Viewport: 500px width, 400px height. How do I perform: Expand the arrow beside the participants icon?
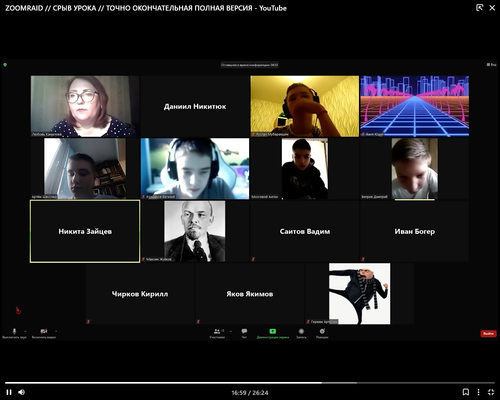click(231, 331)
